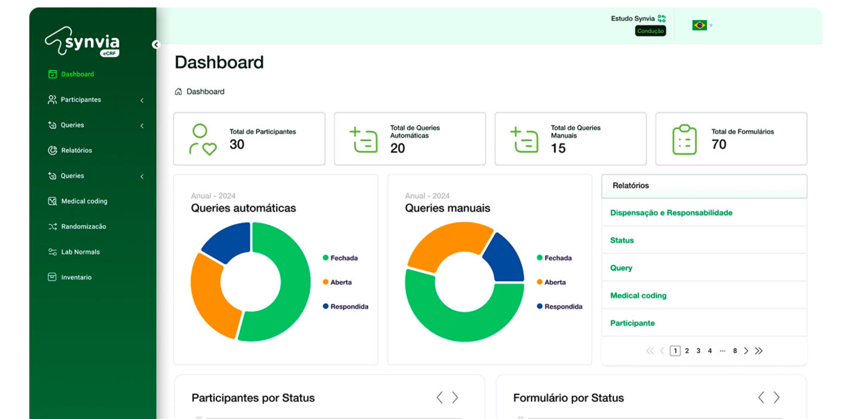868x419 pixels.
Task: Open the Participantes section icon
Action: 51,99
